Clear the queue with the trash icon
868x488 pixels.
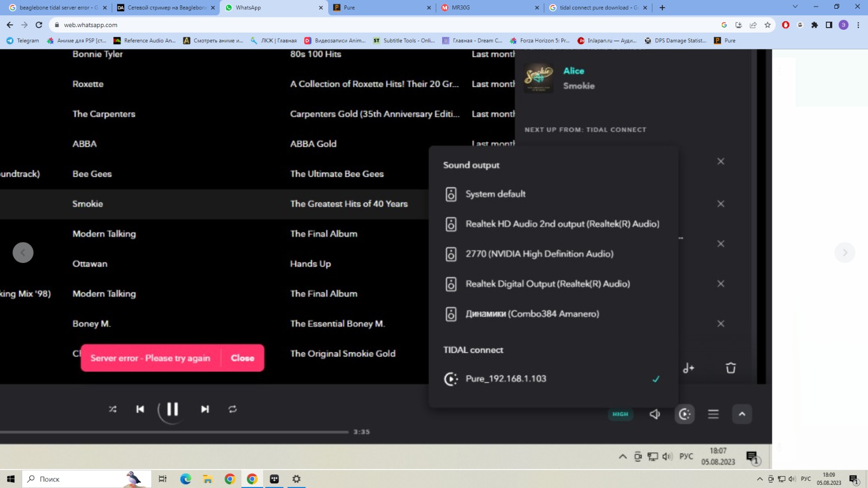click(731, 368)
